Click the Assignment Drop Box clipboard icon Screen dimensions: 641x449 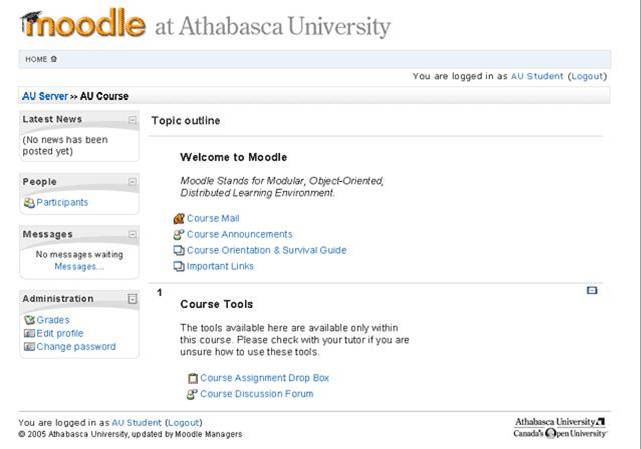pos(193,378)
